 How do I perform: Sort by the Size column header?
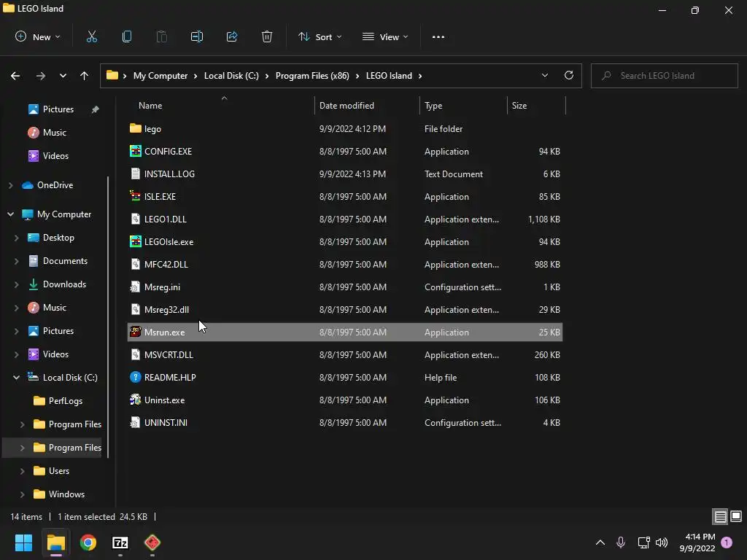tap(519, 106)
